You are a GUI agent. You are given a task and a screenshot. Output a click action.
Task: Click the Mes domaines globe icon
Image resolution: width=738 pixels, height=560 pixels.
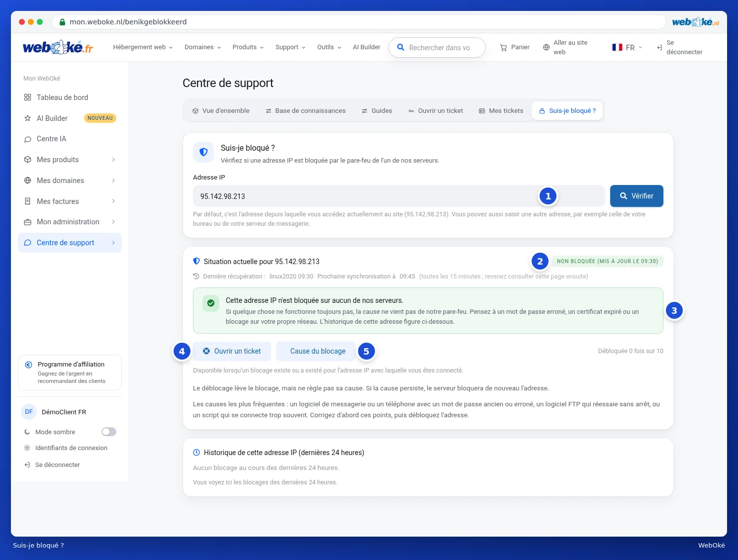[x=27, y=181]
